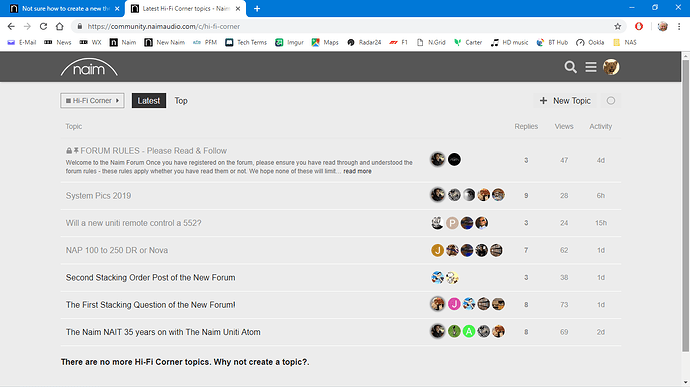Close the 'Not sure how to create' tab

(x=117, y=8)
